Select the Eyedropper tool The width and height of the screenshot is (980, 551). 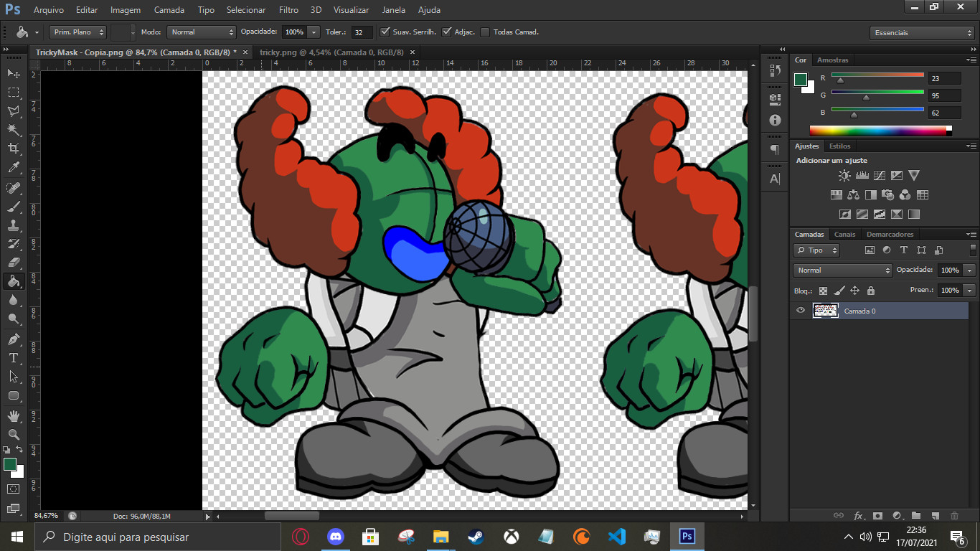(x=14, y=168)
